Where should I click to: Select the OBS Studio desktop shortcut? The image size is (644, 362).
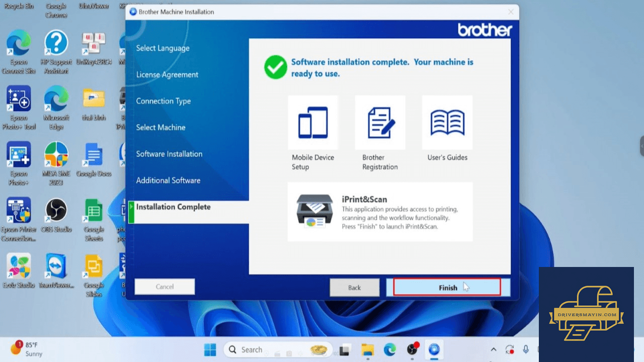56,216
